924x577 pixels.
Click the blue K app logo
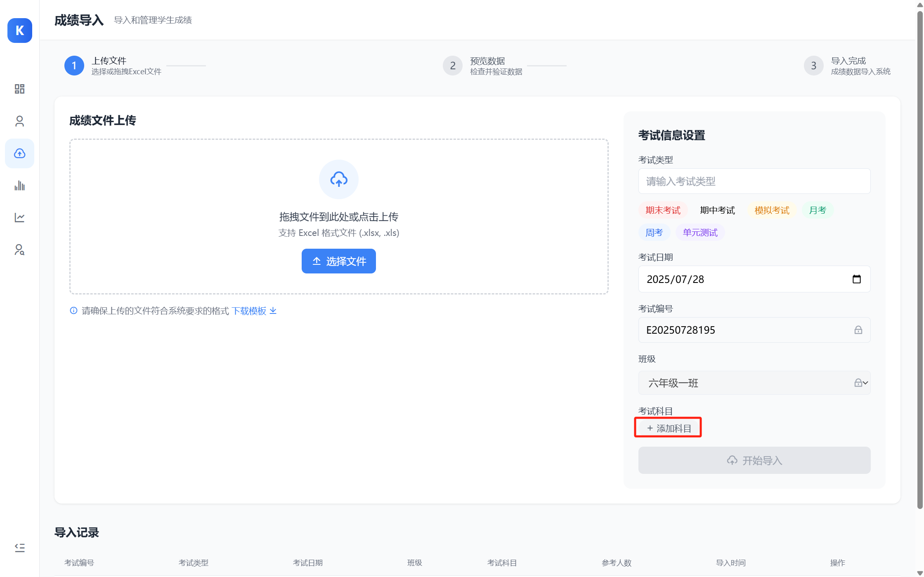tap(19, 31)
